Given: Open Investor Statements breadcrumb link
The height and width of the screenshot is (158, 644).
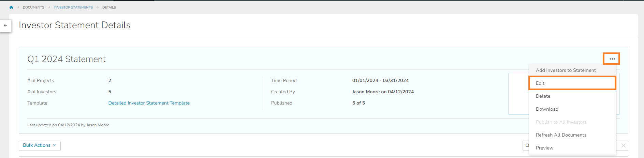Looking at the screenshot, I should click(73, 7).
